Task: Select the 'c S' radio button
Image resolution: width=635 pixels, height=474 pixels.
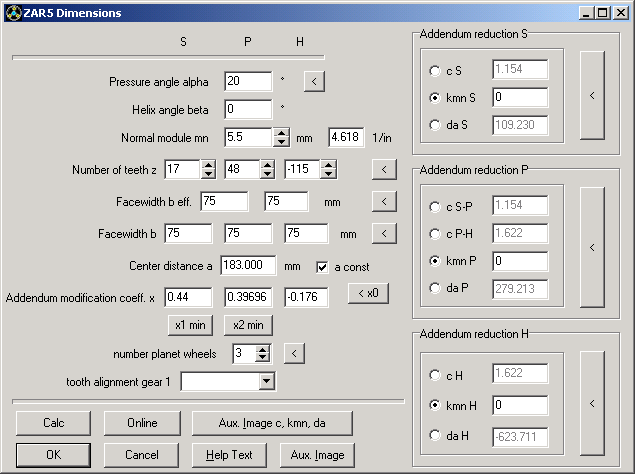Action: (434, 70)
